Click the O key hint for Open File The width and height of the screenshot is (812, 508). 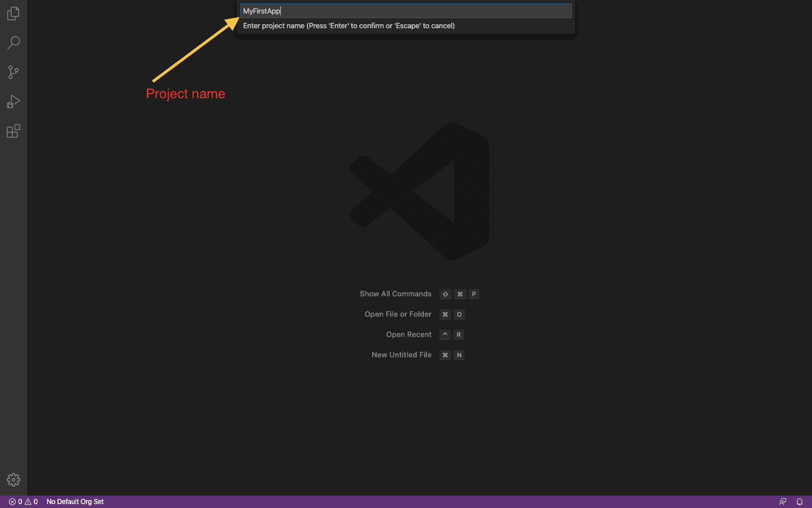click(x=459, y=314)
